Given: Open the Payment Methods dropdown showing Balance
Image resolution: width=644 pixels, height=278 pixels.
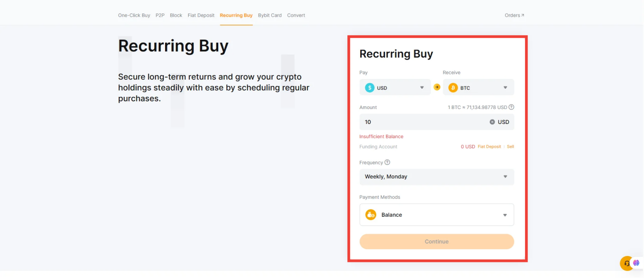Looking at the screenshot, I should pyautogui.click(x=436, y=214).
